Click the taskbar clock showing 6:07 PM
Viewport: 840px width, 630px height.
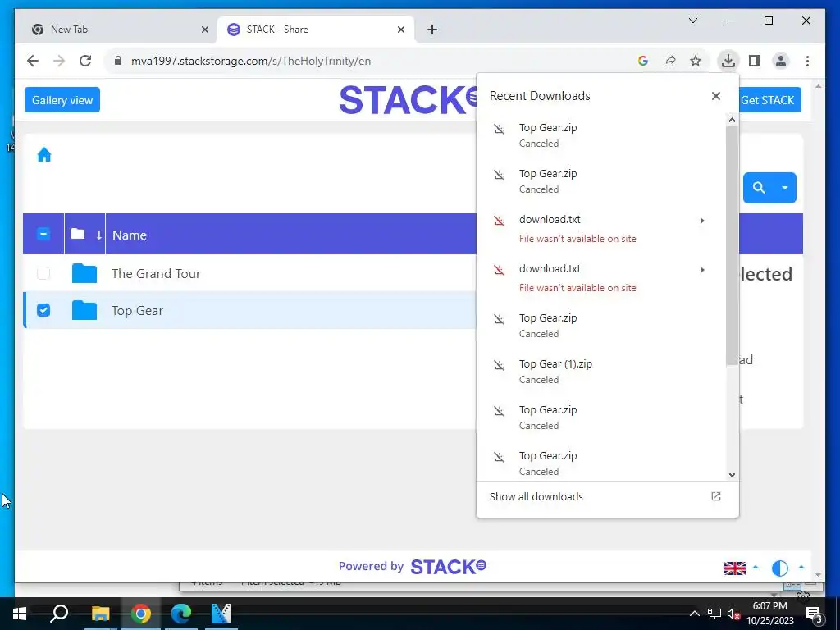tap(769, 614)
